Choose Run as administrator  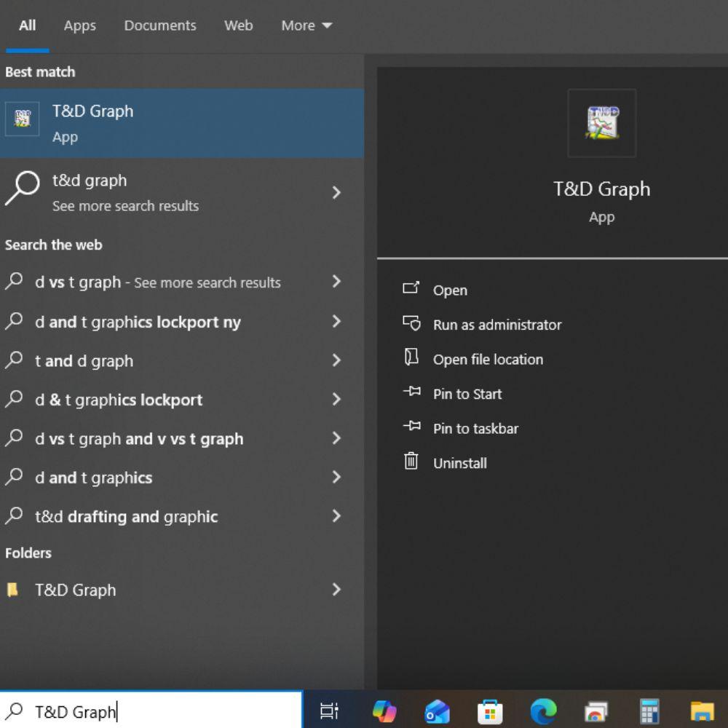496,325
